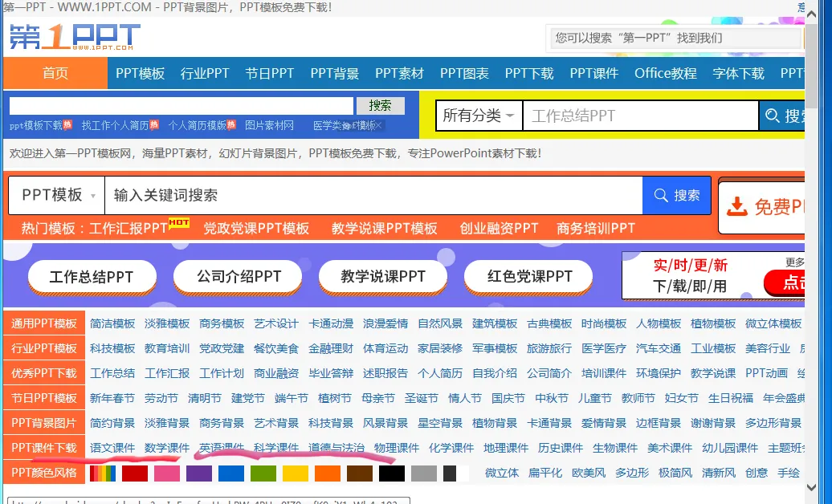The height and width of the screenshot is (504, 832).
Task: Click the blue 搜索 button beside the keyword field
Action: tap(676, 195)
